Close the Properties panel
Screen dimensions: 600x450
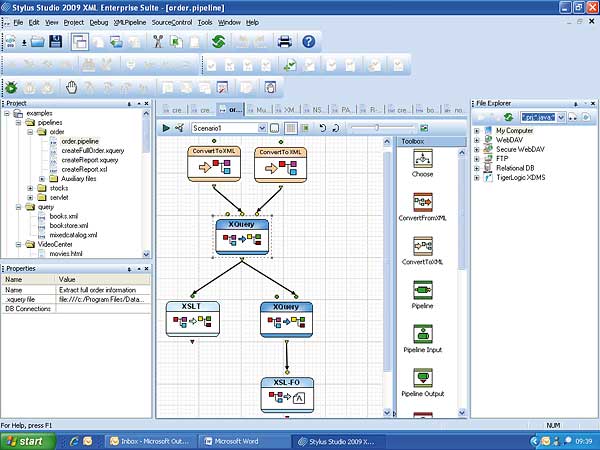pos(147,269)
